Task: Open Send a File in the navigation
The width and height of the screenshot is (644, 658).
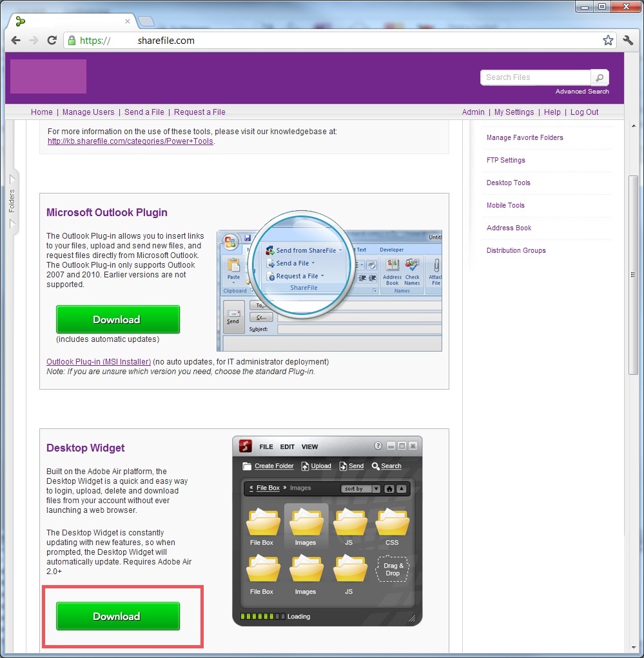Action: 144,112
